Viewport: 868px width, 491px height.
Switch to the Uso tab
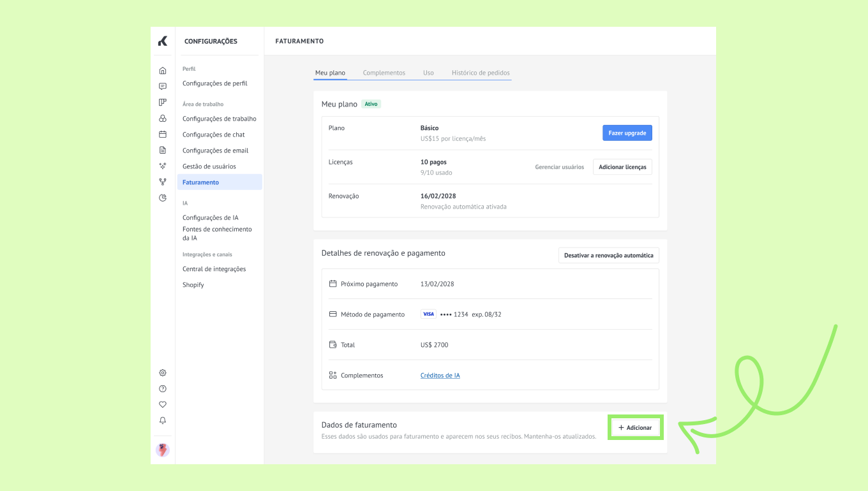(x=428, y=73)
